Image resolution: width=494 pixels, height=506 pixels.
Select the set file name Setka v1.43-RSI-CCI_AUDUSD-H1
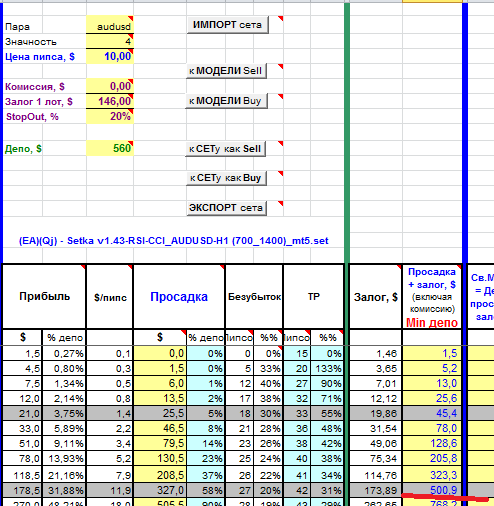pyautogui.click(x=174, y=241)
